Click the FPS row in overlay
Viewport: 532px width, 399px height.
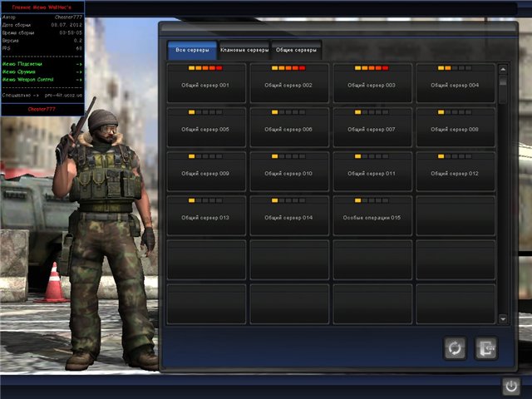[x=42, y=48]
